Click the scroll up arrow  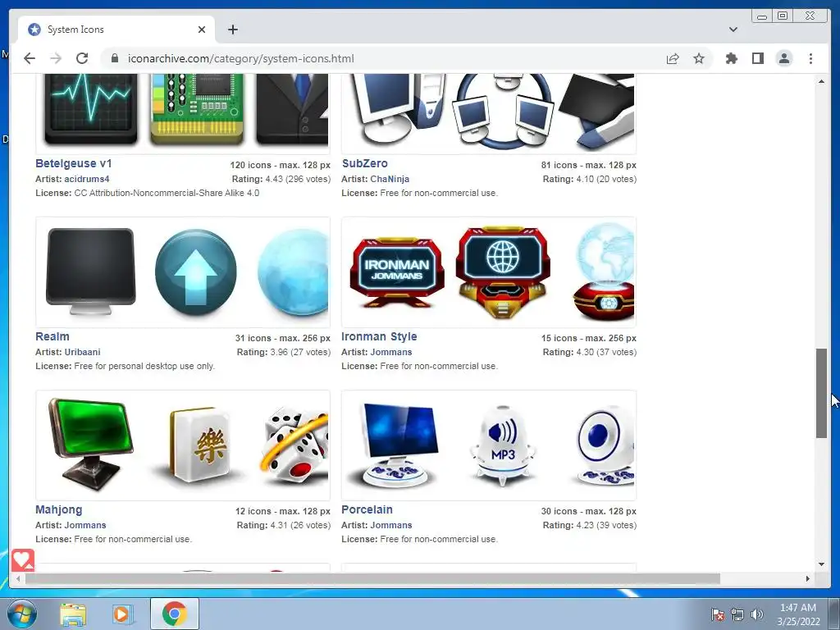coord(821,81)
